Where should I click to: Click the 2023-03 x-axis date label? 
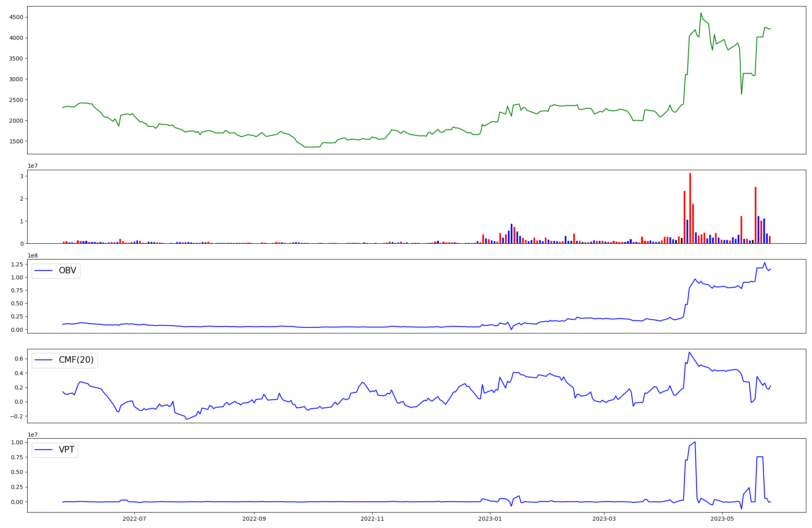click(x=604, y=519)
